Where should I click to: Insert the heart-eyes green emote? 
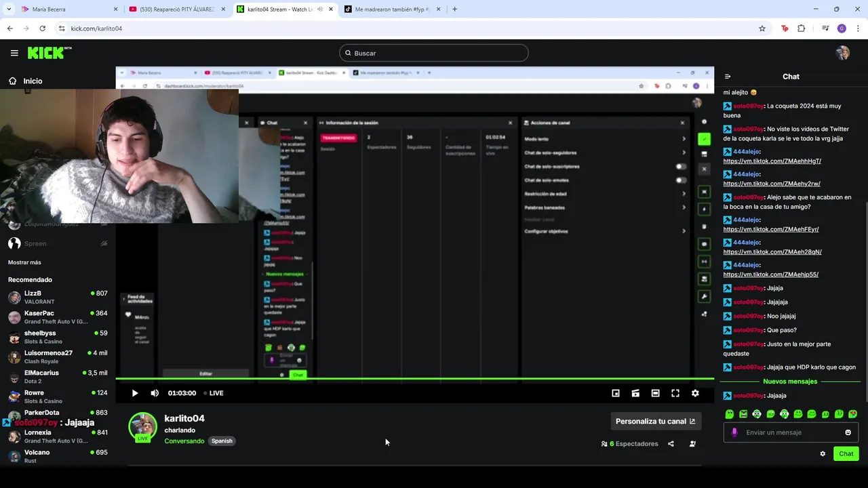[x=852, y=414]
